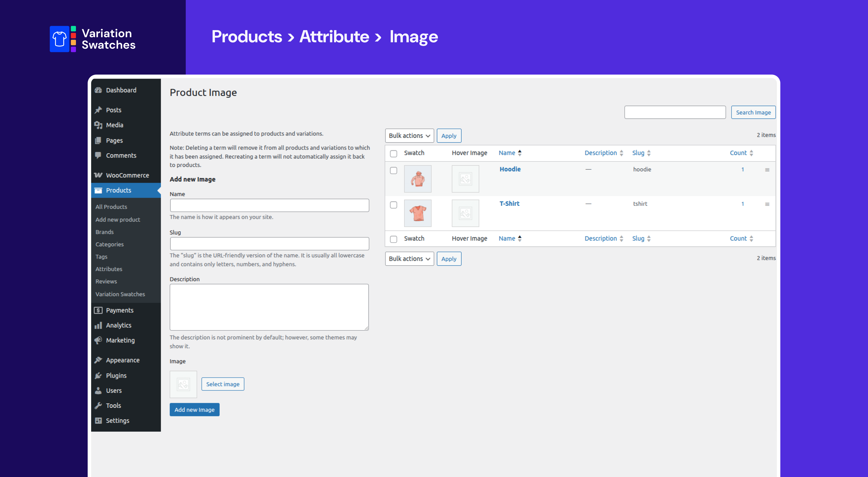Screen dimensions: 868x477
Task: Click the Marketing megaphone icon
Action: 98,340
